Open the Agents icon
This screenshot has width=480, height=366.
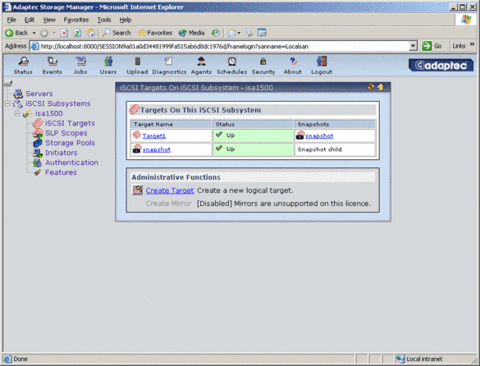point(201,62)
